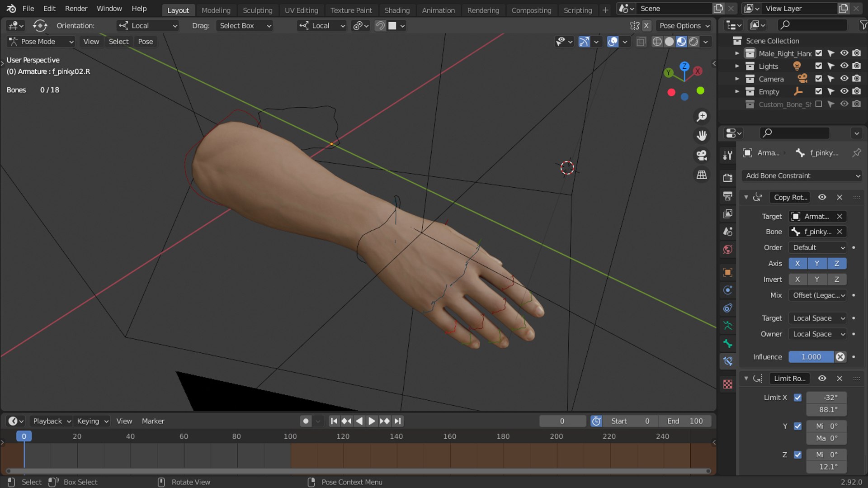Switch perspective/orthographic grid icon
Screen dimensions: 868x488
tap(702, 175)
